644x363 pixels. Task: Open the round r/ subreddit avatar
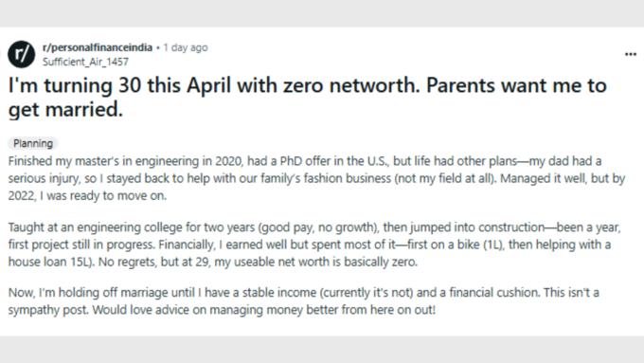[22, 54]
